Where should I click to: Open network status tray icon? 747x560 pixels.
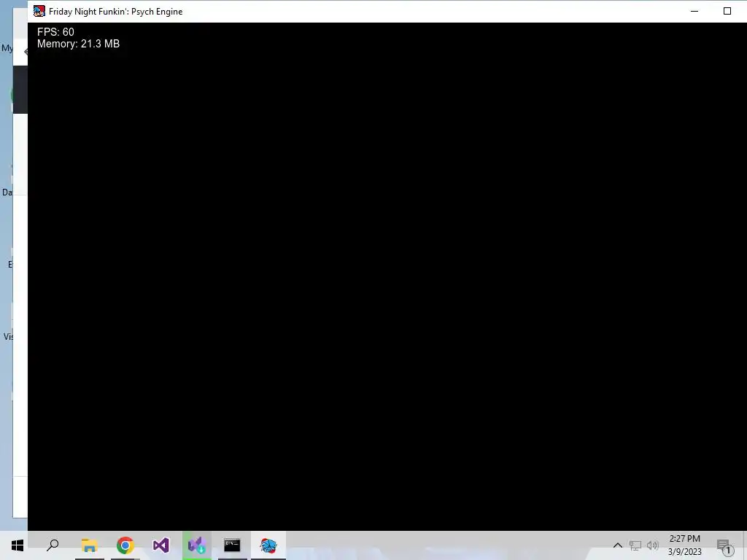pos(635,545)
